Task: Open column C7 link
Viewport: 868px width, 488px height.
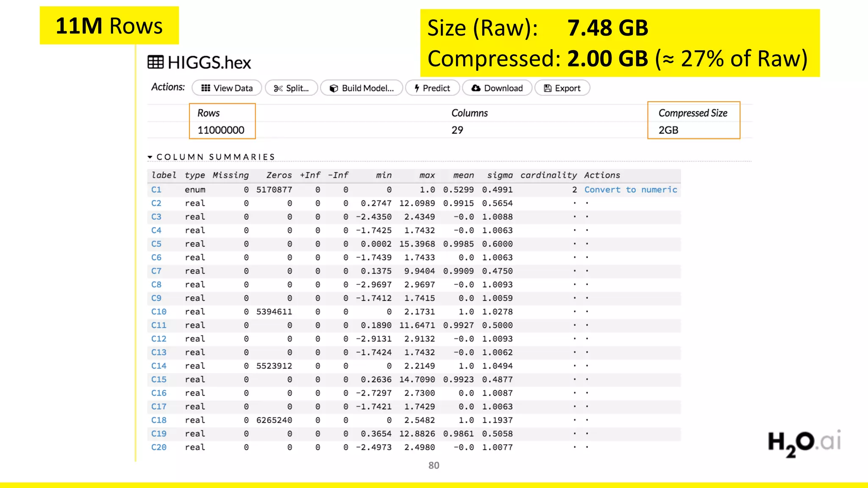Action: (x=156, y=271)
